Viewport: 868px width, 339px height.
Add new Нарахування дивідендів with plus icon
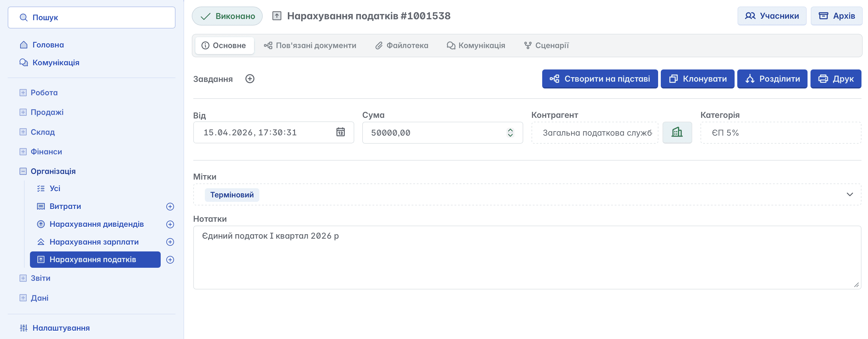pos(170,224)
